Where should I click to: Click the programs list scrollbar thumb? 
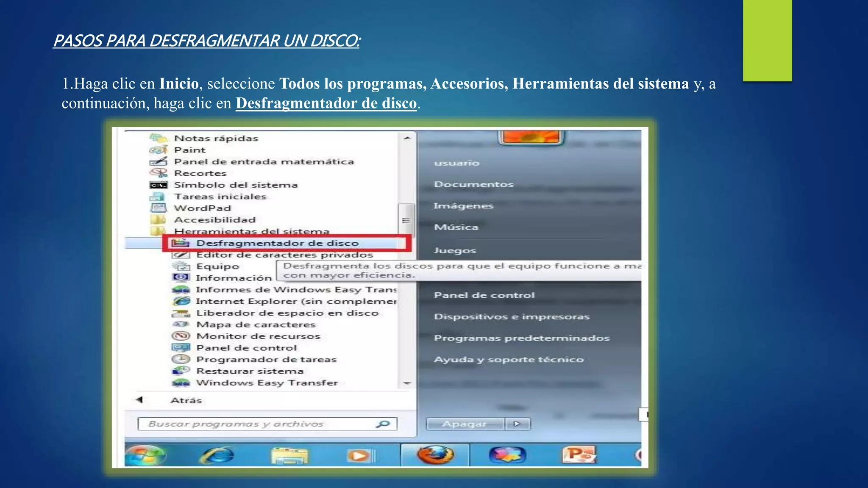pyautogui.click(x=406, y=220)
